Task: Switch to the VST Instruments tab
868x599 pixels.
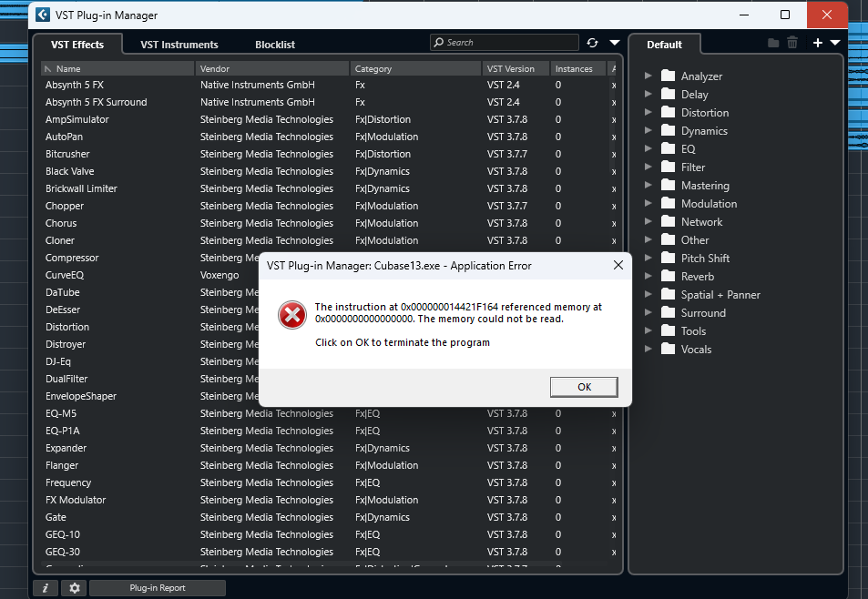Action: [179, 45]
